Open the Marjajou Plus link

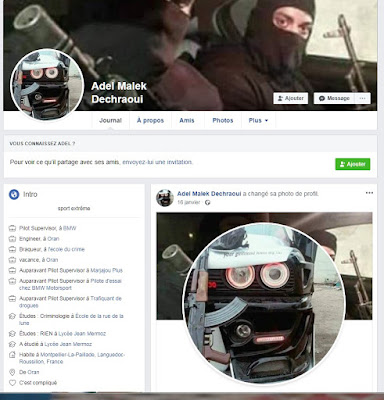click(x=107, y=270)
